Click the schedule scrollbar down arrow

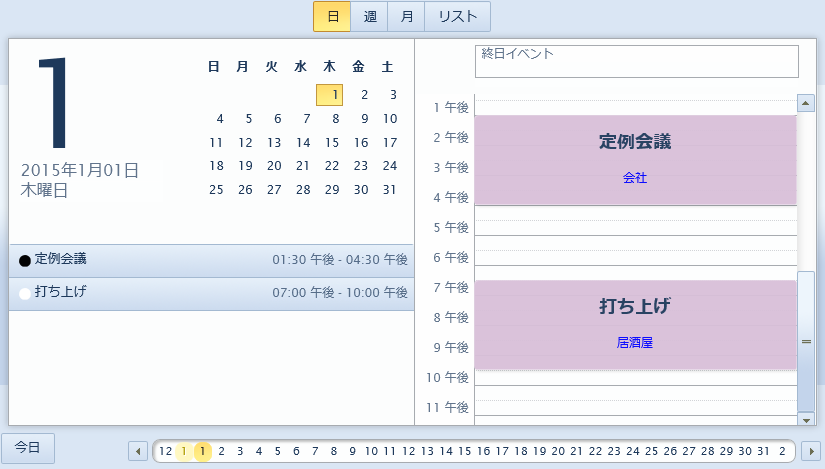coord(806,420)
